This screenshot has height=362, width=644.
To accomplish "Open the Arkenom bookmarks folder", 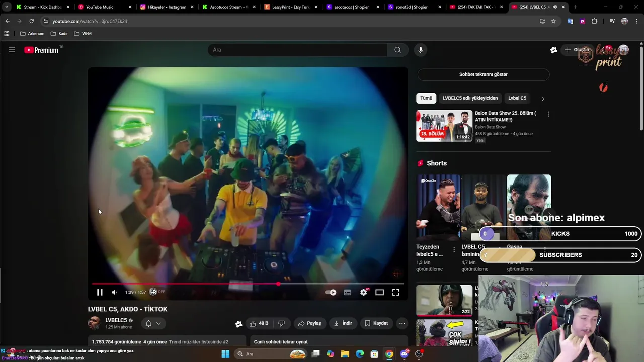I will tap(32, 34).
